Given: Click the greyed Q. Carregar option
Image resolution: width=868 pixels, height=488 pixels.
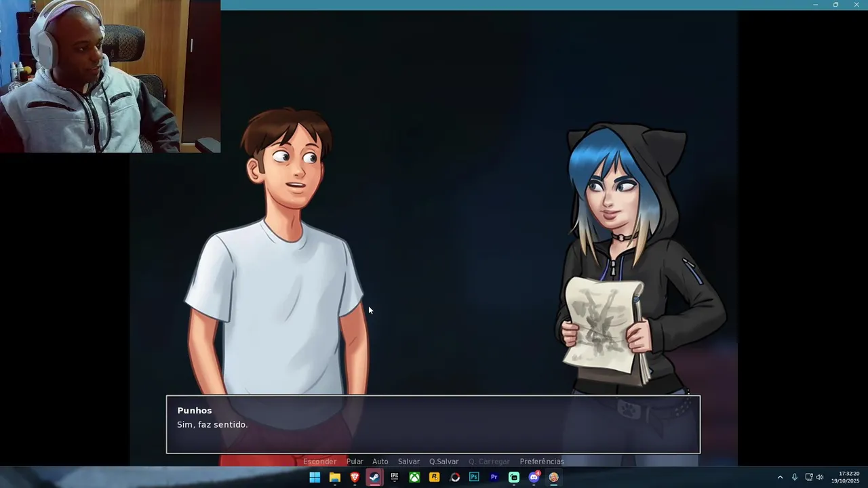Looking at the screenshot, I should [x=489, y=462].
